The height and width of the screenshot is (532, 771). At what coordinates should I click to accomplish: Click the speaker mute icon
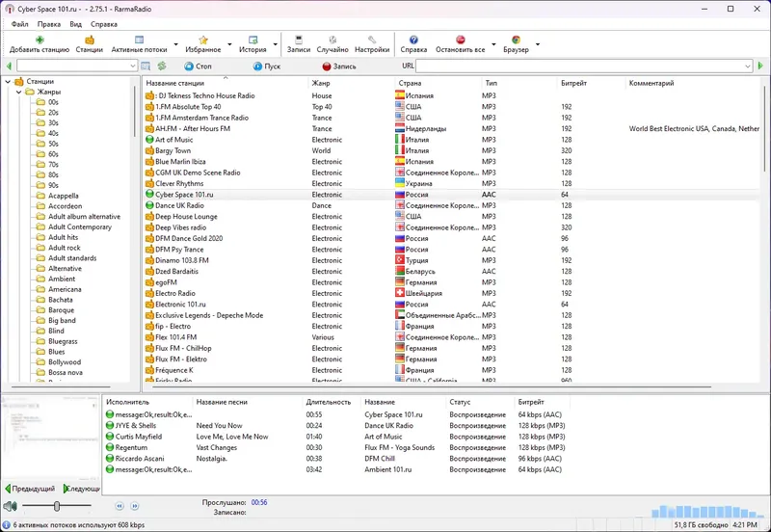coord(10,506)
